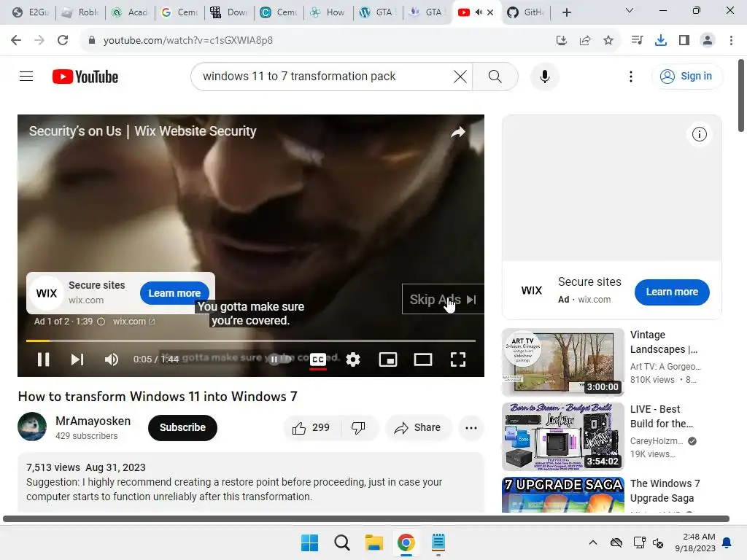Switch to the Acad tab
Image resolution: width=747 pixels, height=560 pixels.
pyautogui.click(x=130, y=12)
